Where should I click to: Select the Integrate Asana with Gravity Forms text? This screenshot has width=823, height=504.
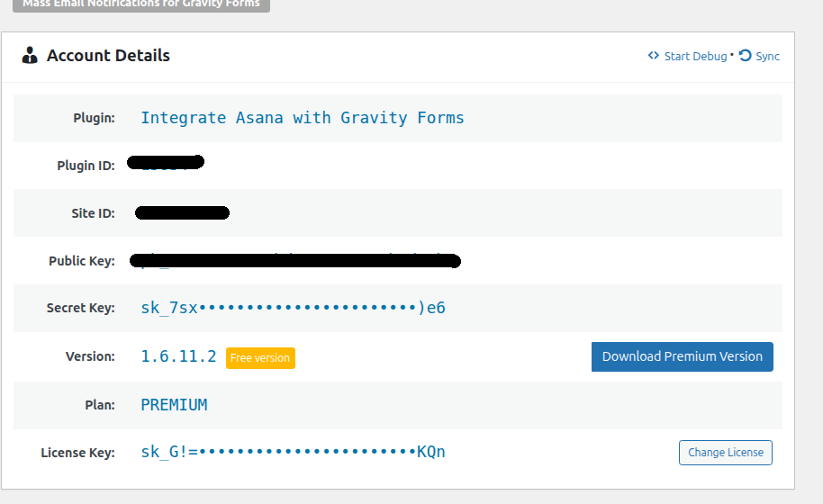click(302, 118)
